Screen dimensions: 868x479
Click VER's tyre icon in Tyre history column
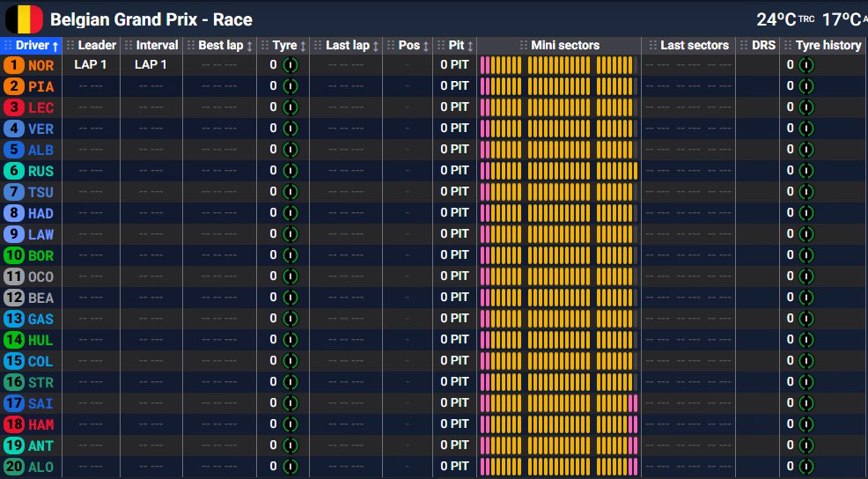click(806, 129)
